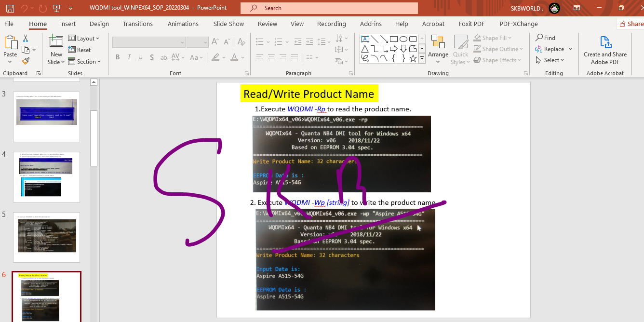644x322 pixels.
Task: Open the File menu
Action: pos(9,24)
